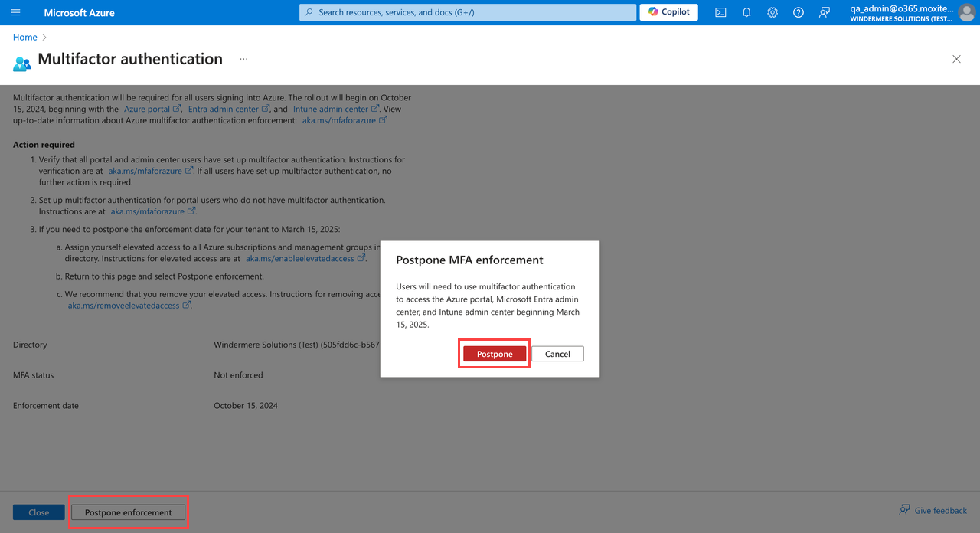Open Cloud Shell from top bar
The height and width of the screenshot is (533, 980).
[x=720, y=12]
